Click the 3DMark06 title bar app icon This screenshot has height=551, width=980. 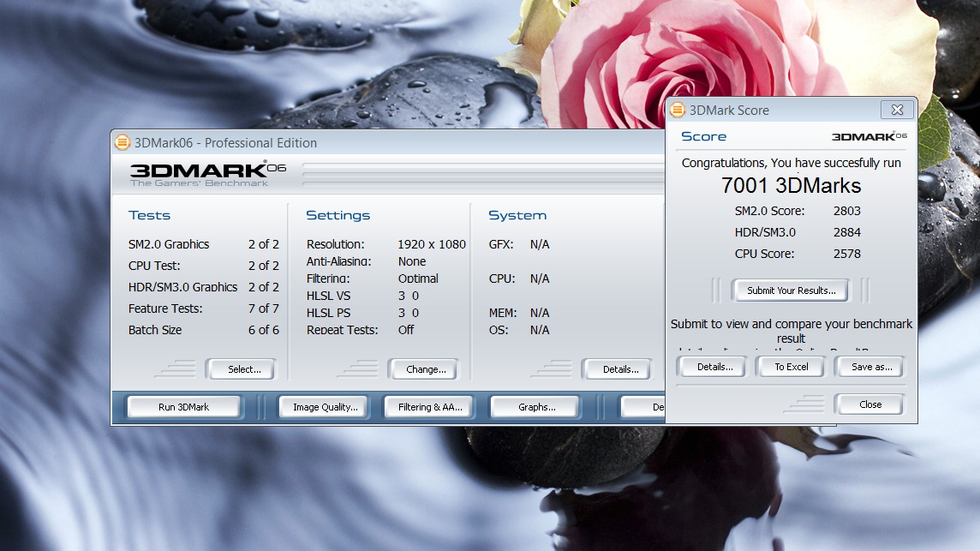tap(122, 143)
